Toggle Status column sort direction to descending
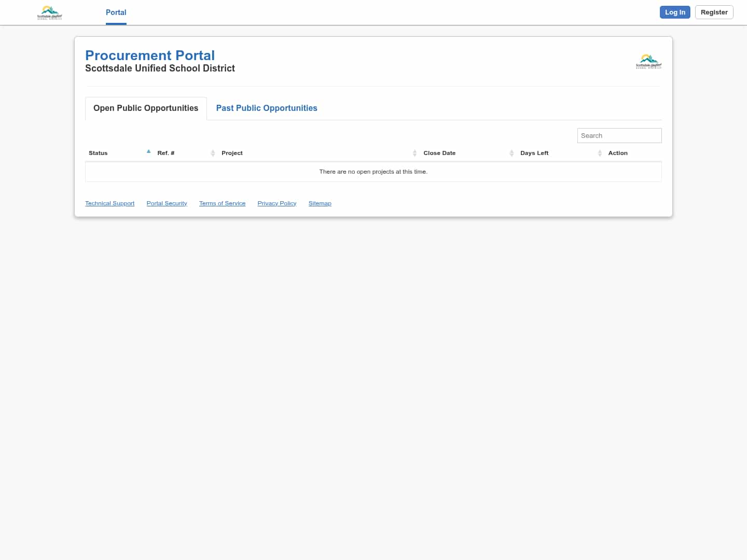 pyautogui.click(x=148, y=151)
